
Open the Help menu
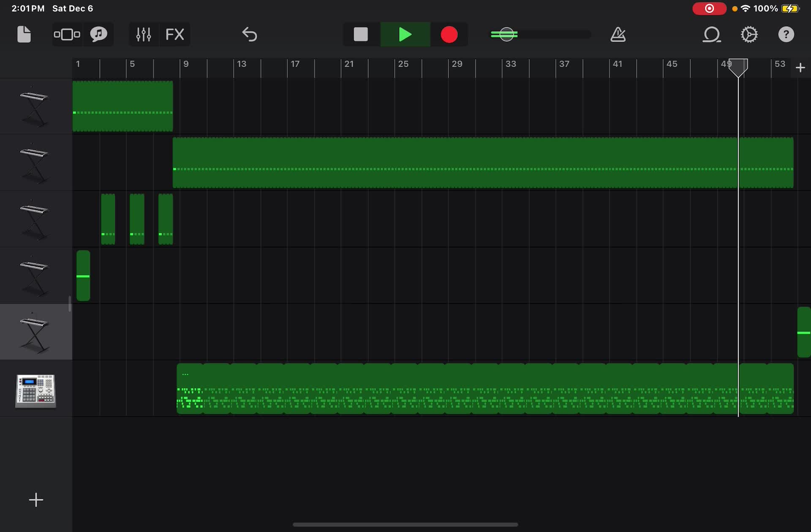click(786, 34)
